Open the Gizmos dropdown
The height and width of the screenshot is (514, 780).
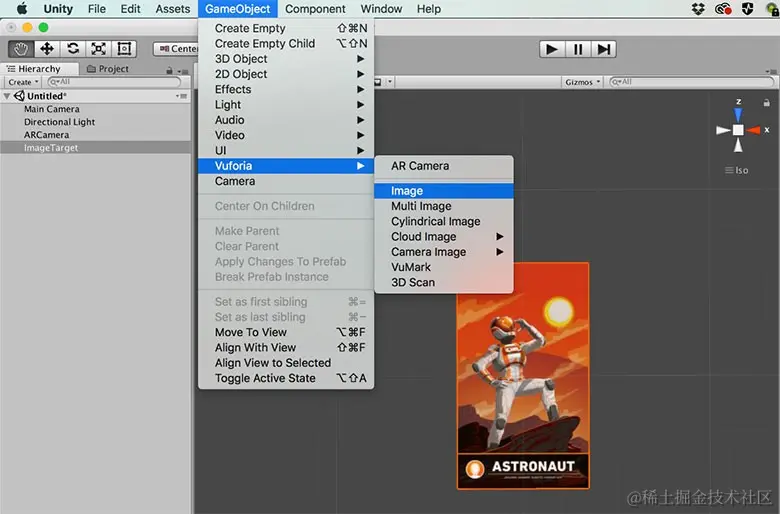click(x=582, y=82)
